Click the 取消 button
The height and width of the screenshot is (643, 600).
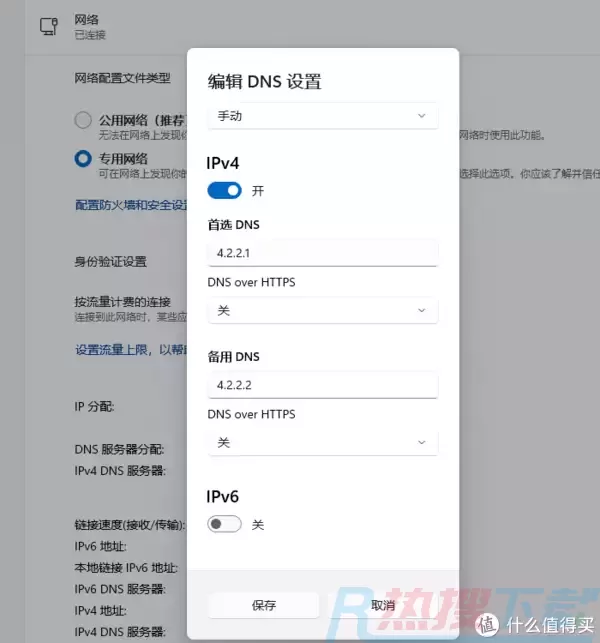[x=383, y=605]
